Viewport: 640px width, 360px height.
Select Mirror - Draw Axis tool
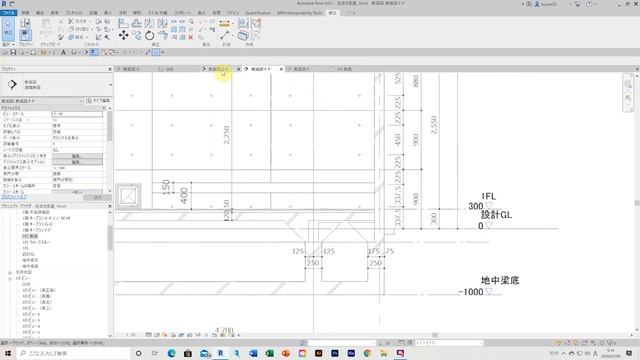click(162, 23)
